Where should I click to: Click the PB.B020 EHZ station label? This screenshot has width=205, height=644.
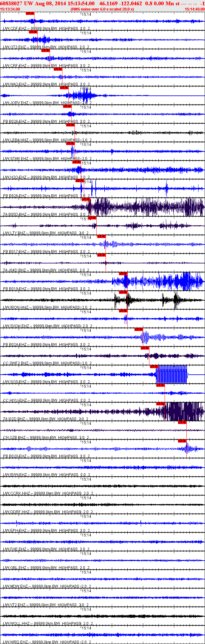[15, 456]
